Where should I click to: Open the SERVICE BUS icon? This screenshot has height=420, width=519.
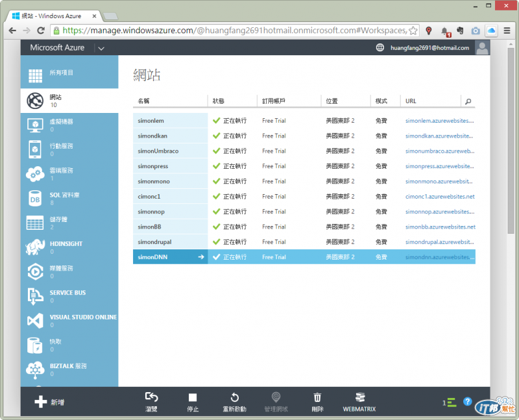pos(35,296)
